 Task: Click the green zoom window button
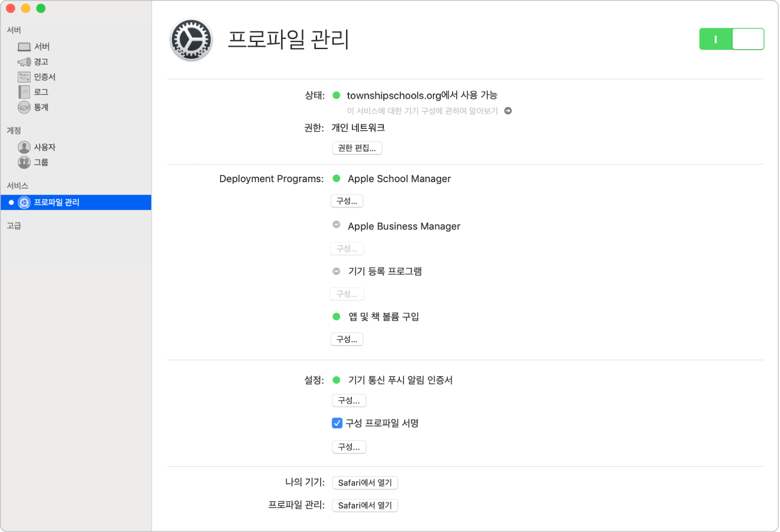(x=41, y=8)
